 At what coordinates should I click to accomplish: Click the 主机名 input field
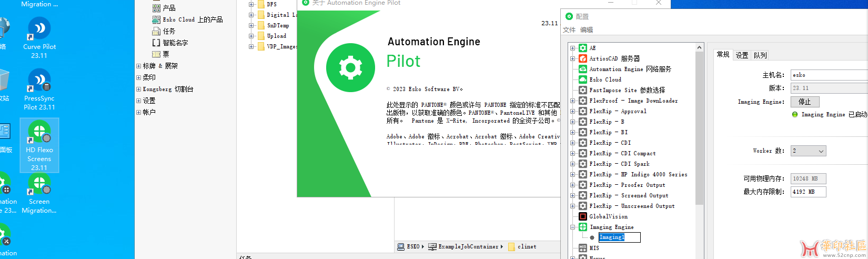coord(829,75)
